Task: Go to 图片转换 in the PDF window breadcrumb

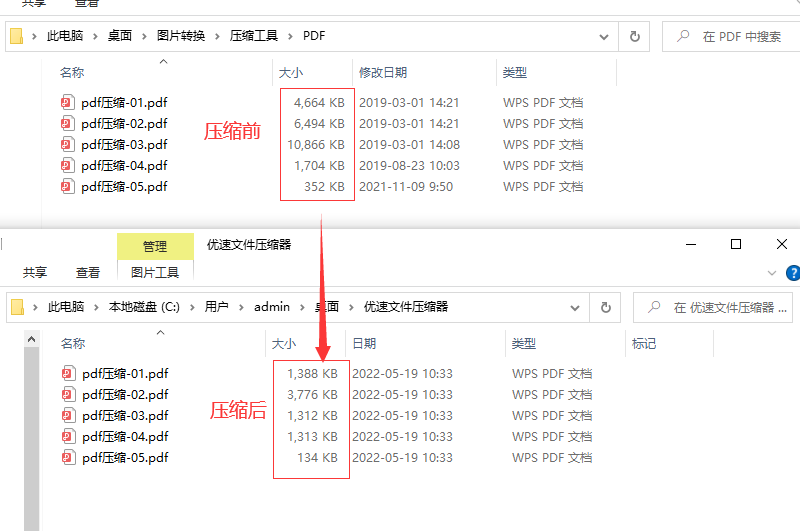Action: tap(181, 36)
